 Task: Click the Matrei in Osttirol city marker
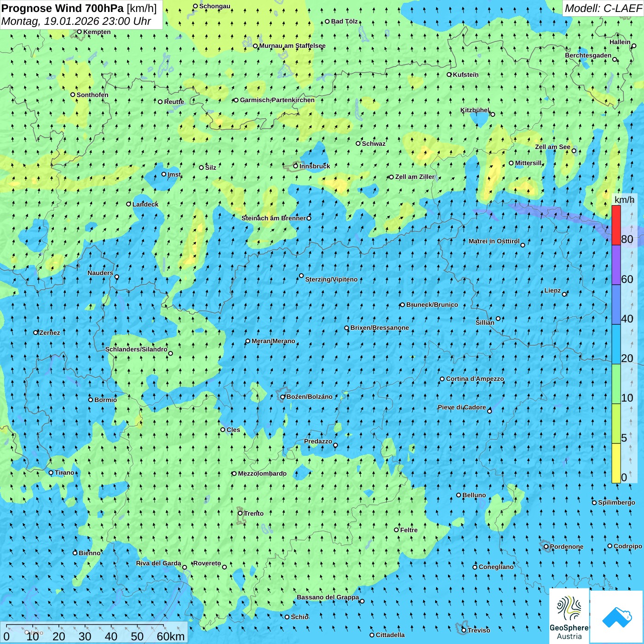point(523,245)
